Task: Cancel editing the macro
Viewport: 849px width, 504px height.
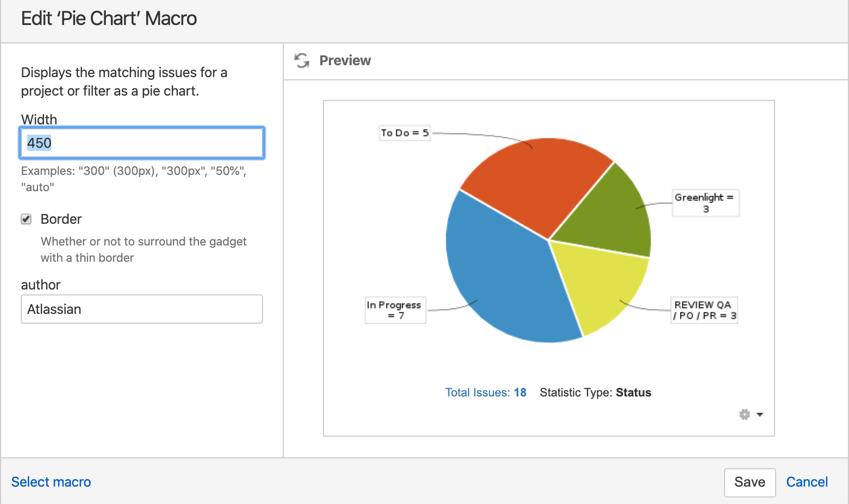Action: [807, 482]
